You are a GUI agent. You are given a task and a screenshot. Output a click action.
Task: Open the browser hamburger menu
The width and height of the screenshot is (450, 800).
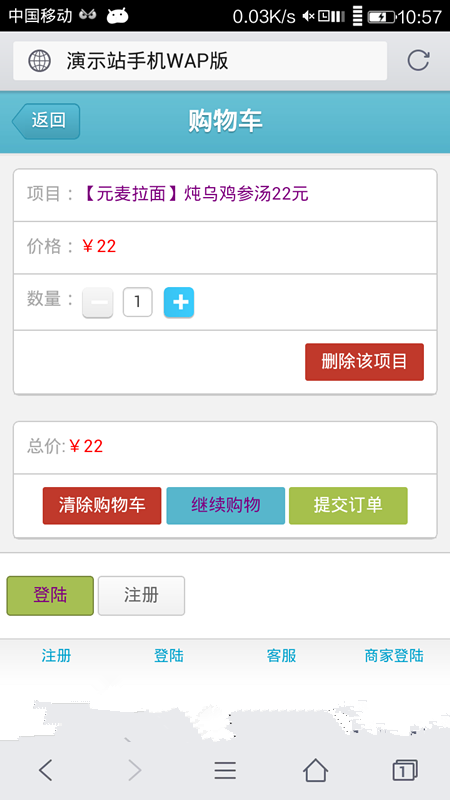tap(225, 770)
